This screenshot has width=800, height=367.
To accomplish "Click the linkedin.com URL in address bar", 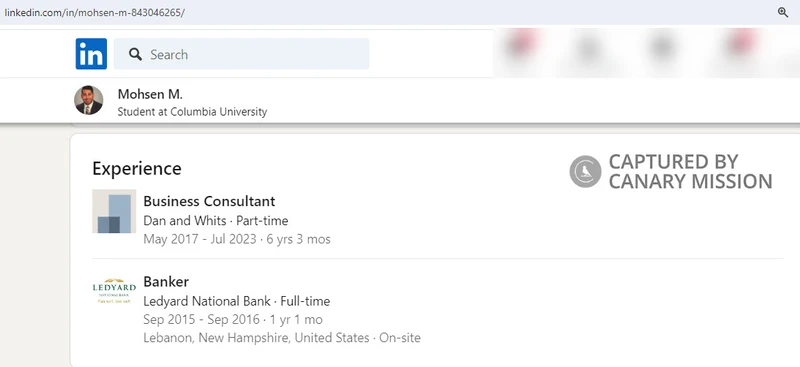I will [94, 13].
